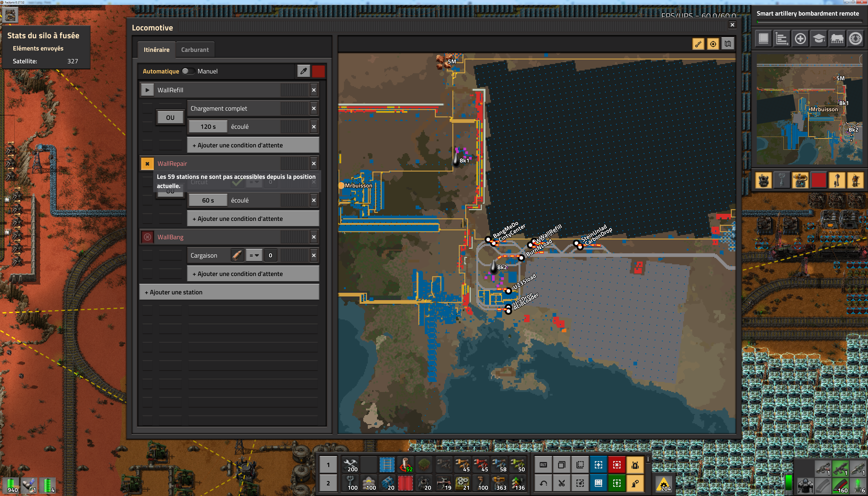The width and height of the screenshot is (868, 496).
Task: Click the U235load station marker on map
Action: coord(508,290)
